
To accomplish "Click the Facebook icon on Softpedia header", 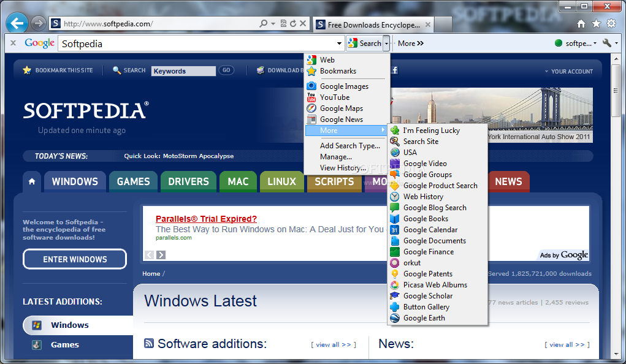I will click(x=394, y=70).
